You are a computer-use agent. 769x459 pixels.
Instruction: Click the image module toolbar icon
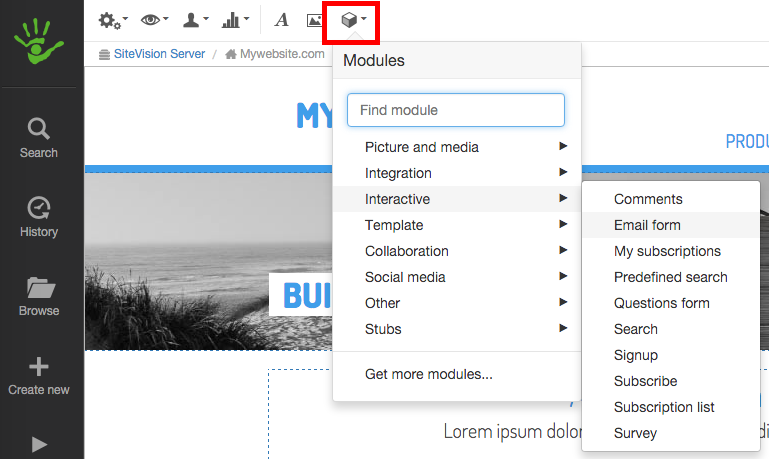[314, 20]
